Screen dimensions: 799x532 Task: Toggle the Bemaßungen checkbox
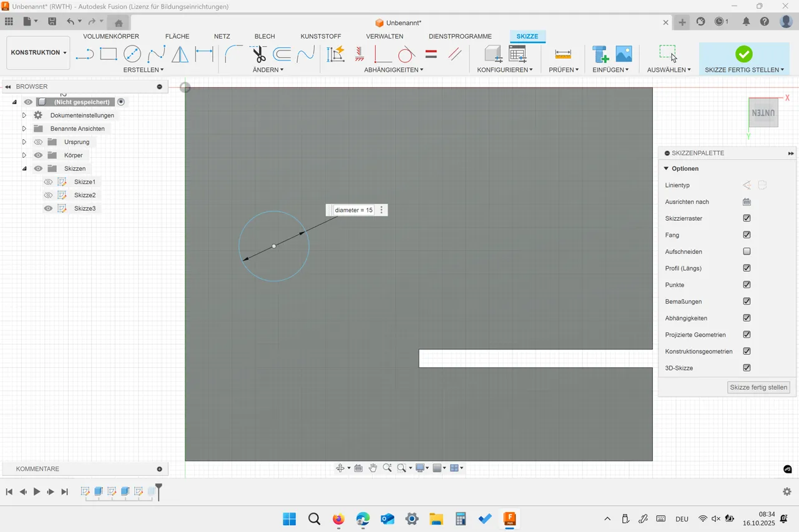[x=747, y=301]
